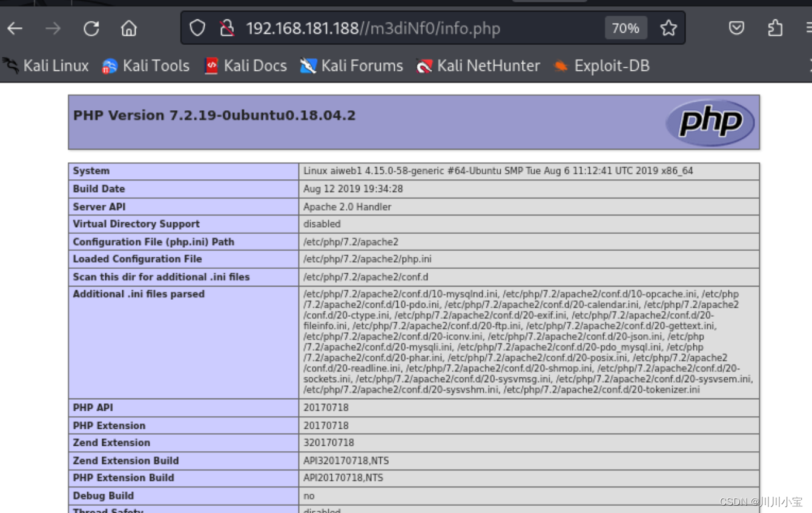Image resolution: width=812 pixels, height=513 pixels.
Task: Select the API20170718,NTS value
Action: pos(343,478)
